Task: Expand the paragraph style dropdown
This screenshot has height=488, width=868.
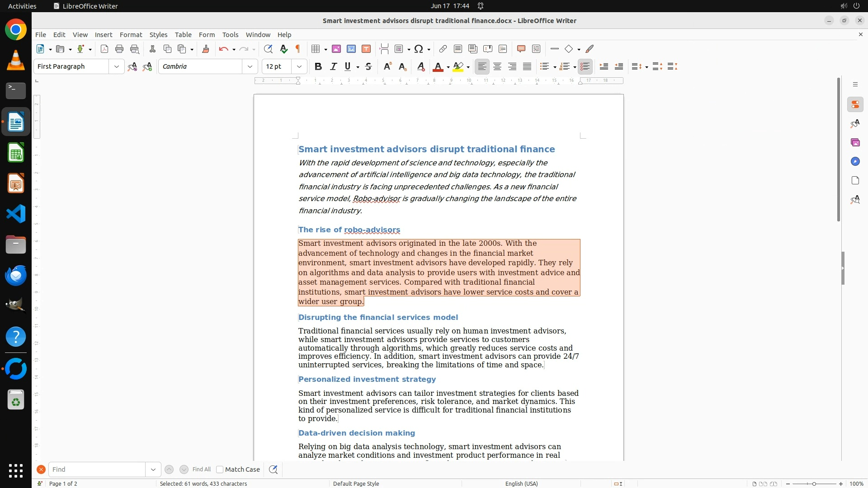Action: [116, 66]
